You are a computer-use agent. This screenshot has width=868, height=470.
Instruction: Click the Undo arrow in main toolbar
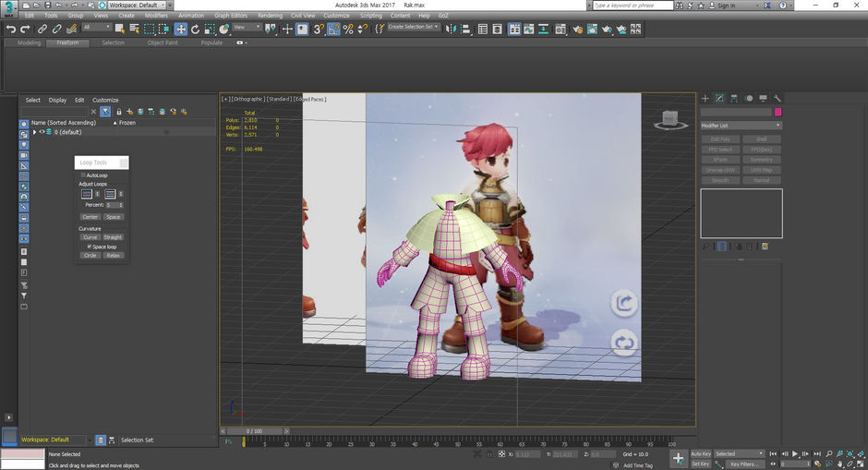point(11,30)
